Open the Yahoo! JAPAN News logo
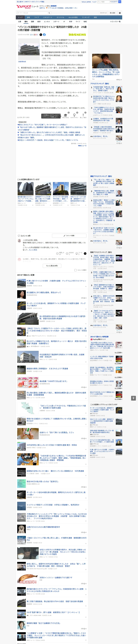Screen dimensions: 138x644 (x=27, y=7)
